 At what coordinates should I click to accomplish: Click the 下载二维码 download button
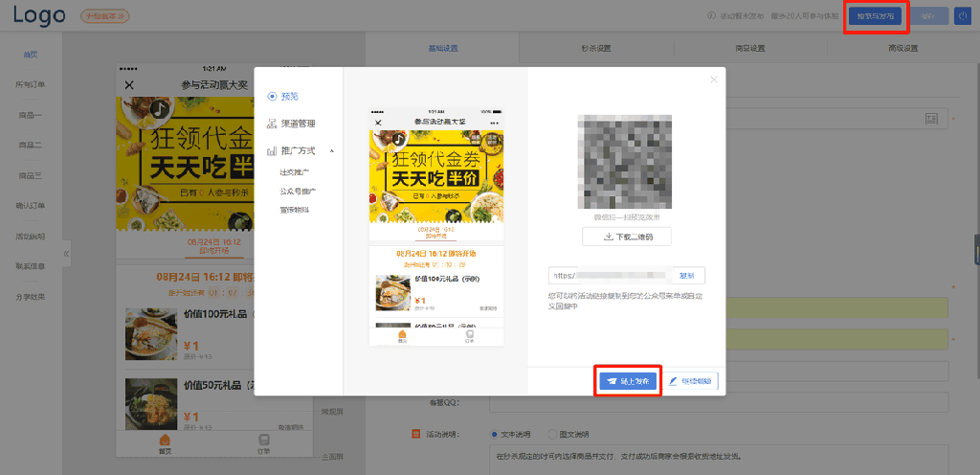[x=627, y=237]
